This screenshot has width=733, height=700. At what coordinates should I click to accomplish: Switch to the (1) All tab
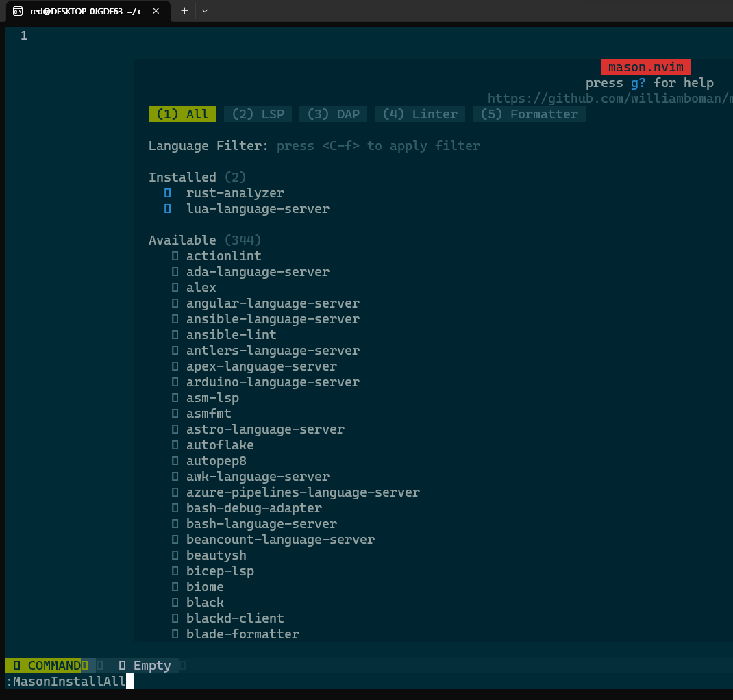pos(182,114)
